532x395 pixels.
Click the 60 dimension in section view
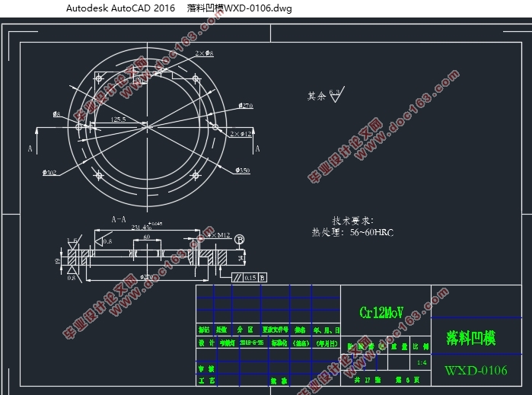point(147,237)
